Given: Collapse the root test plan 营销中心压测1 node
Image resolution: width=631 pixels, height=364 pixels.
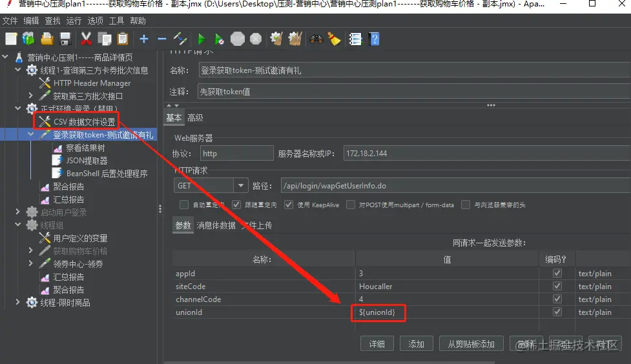Looking at the screenshot, I should click(x=5, y=57).
